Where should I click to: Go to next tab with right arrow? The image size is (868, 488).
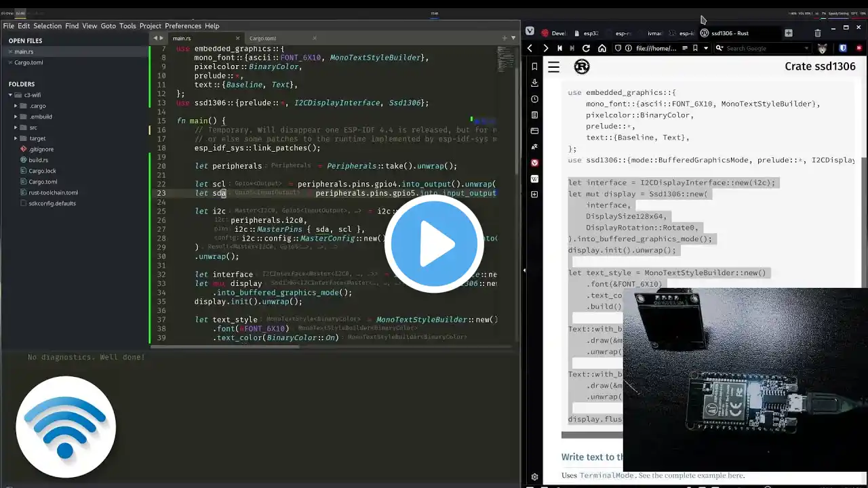(x=161, y=39)
